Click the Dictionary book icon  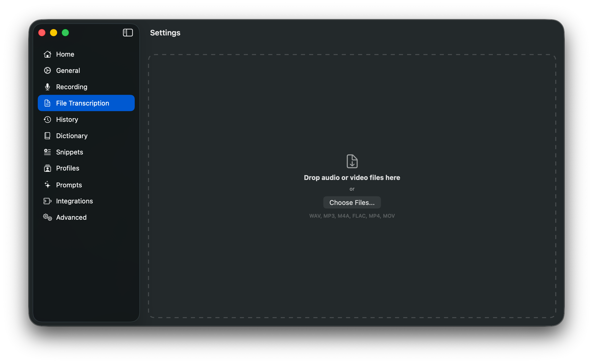coord(47,136)
